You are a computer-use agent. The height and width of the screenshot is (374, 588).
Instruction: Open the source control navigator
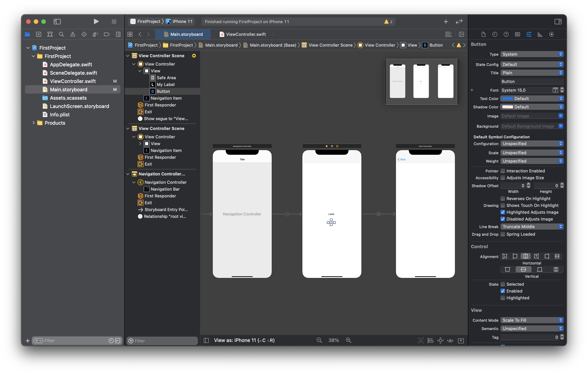(39, 34)
